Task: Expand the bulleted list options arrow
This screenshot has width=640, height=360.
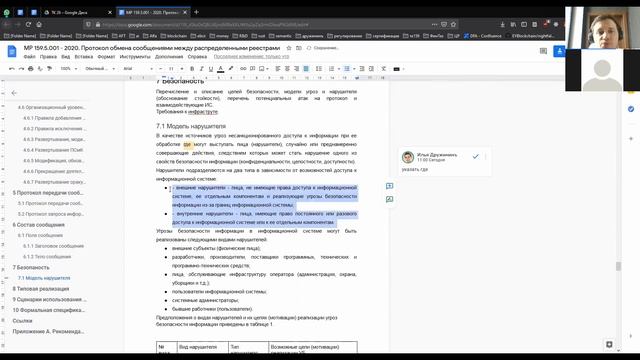Action: (x=354, y=69)
